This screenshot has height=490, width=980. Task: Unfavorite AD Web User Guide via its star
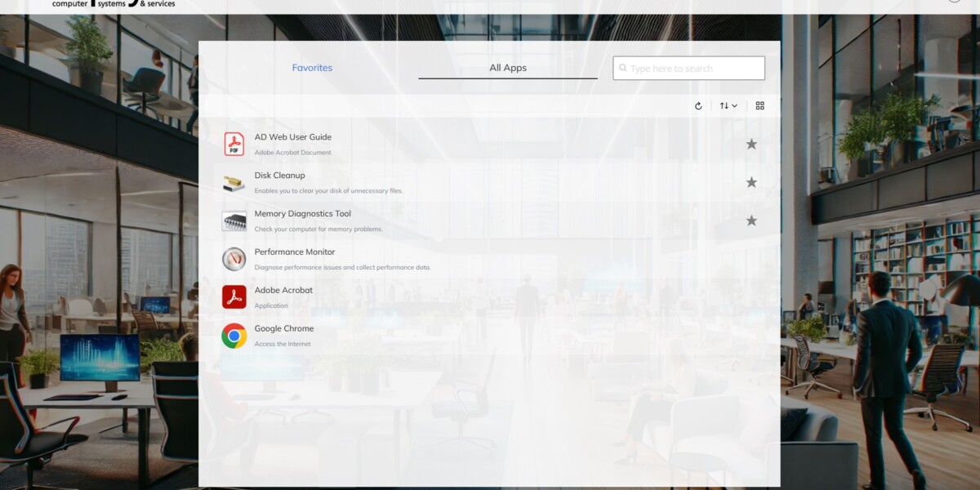coord(751,144)
